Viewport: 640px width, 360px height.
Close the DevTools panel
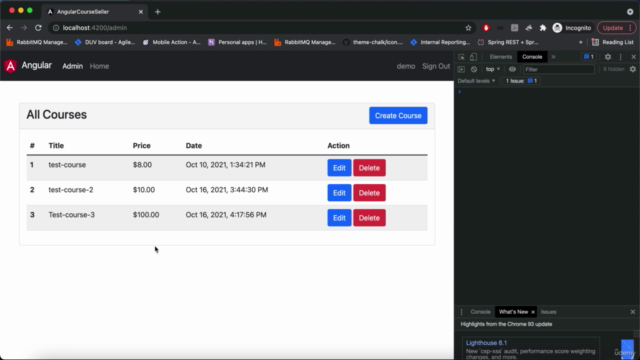(x=633, y=57)
